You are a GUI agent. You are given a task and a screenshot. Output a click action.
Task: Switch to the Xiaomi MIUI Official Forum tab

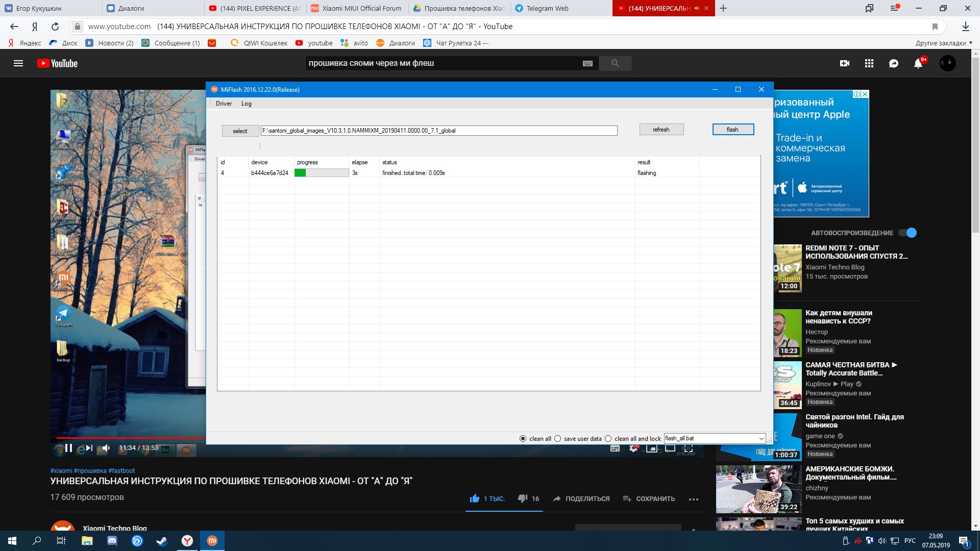tap(356, 8)
